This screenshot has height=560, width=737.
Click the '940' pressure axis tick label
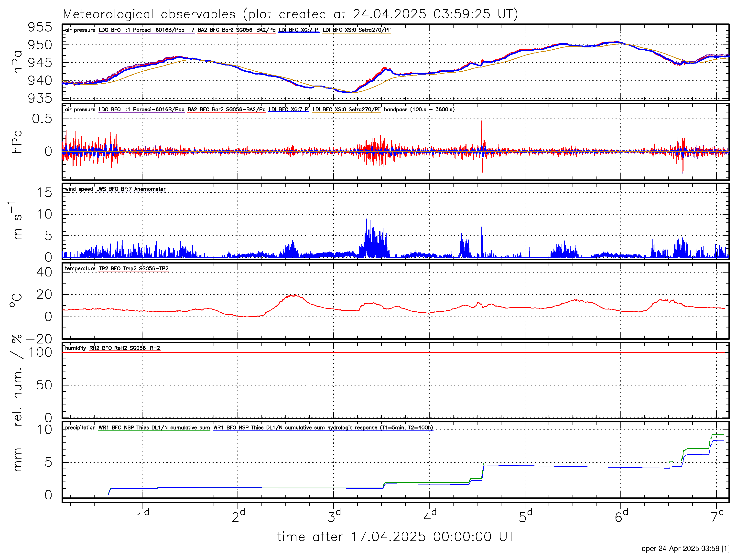(40, 80)
